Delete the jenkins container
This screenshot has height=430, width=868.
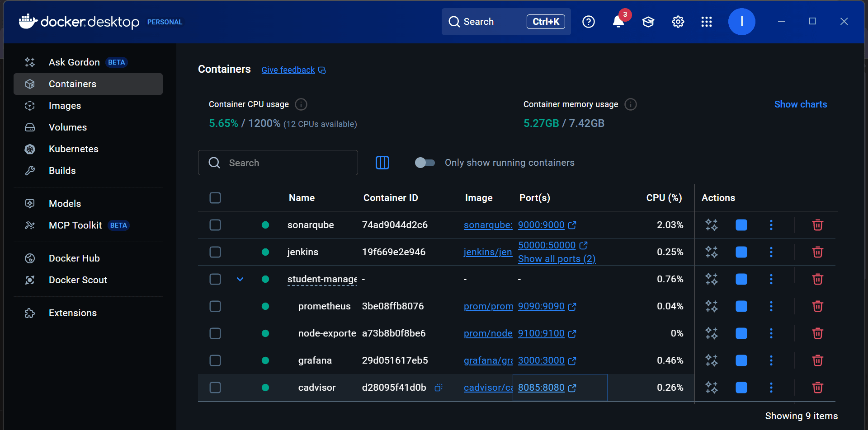click(817, 252)
